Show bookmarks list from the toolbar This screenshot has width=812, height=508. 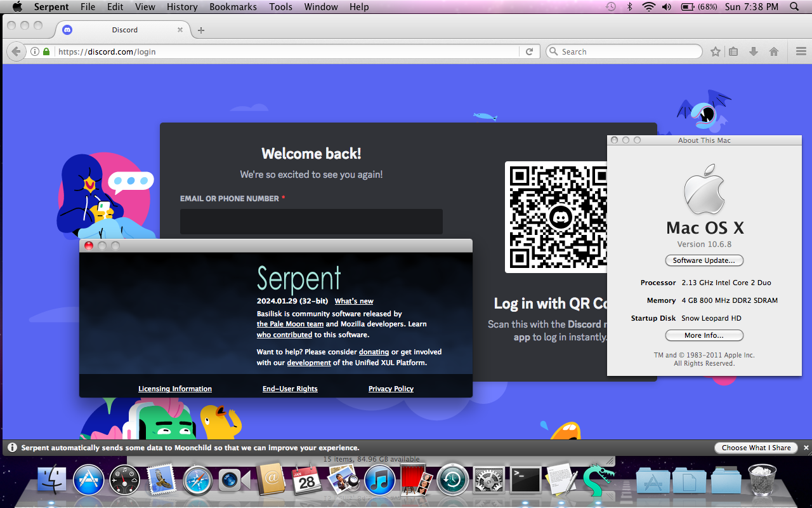coord(733,51)
